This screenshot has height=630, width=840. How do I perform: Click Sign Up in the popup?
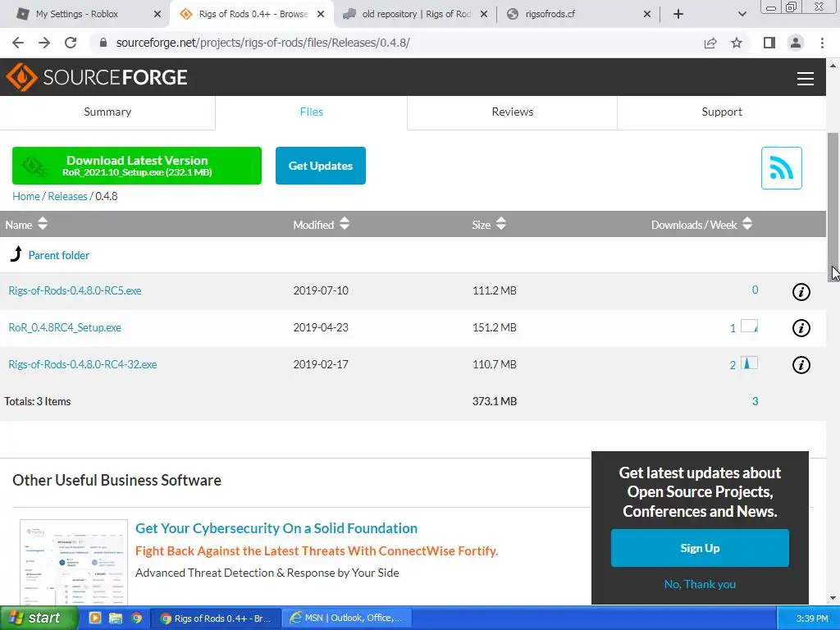point(700,548)
